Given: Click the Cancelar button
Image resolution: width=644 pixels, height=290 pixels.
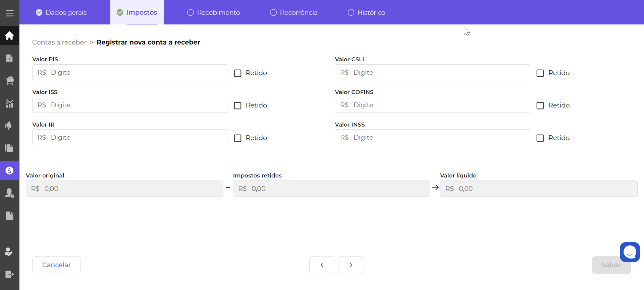Looking at the screenshot, I should 56,265.
